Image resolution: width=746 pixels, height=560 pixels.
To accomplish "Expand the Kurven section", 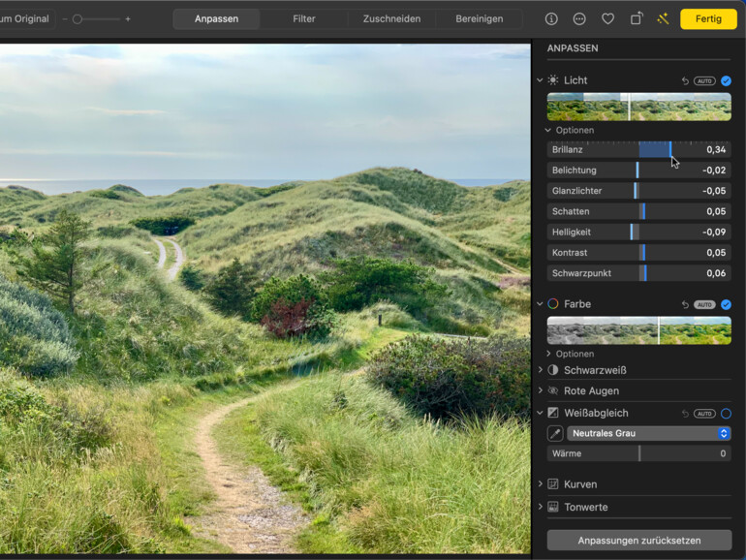I will point(541,483).
